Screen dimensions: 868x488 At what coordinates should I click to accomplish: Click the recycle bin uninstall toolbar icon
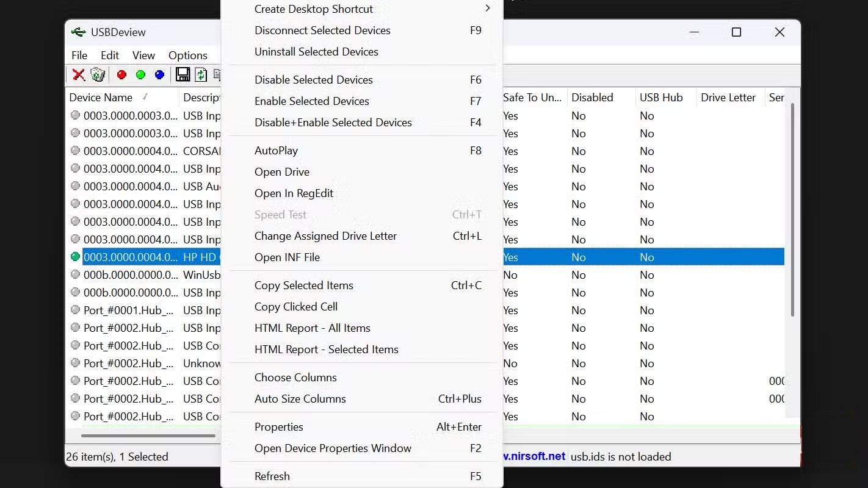98,74
